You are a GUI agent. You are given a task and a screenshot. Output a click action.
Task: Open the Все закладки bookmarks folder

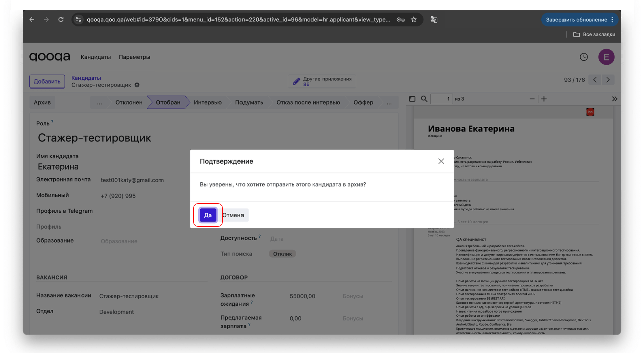click(x=594, y=35)
